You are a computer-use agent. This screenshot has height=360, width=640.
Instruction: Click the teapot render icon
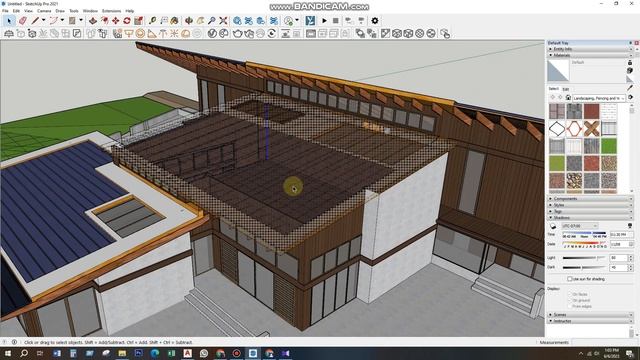click(238, 33)
